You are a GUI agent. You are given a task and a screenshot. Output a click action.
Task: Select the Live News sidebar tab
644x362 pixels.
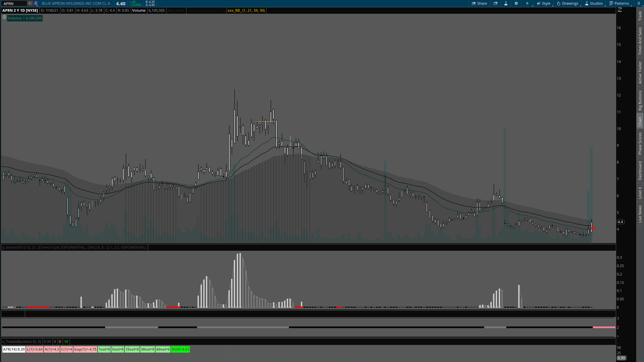(x=640, y=214)
